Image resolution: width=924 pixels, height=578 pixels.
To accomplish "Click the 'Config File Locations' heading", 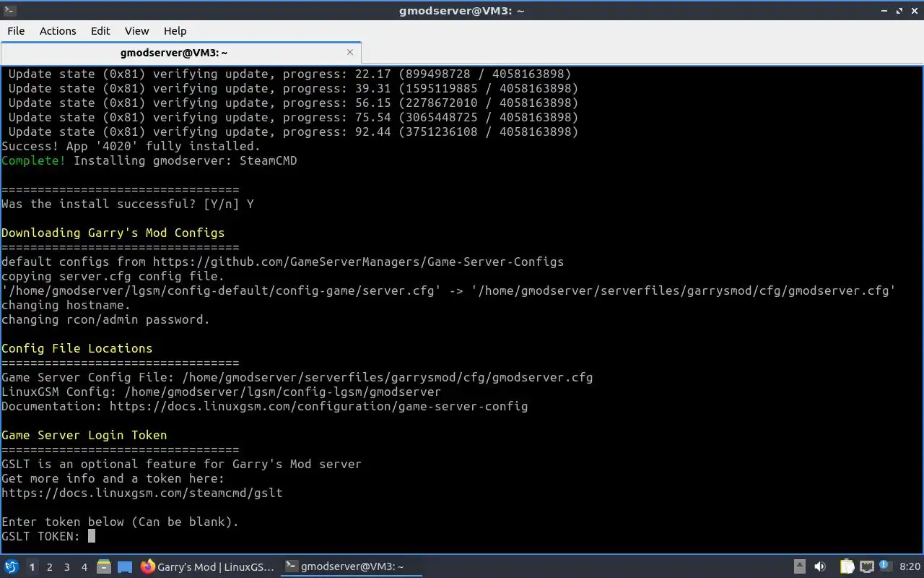I will click(x=77, y=348).
